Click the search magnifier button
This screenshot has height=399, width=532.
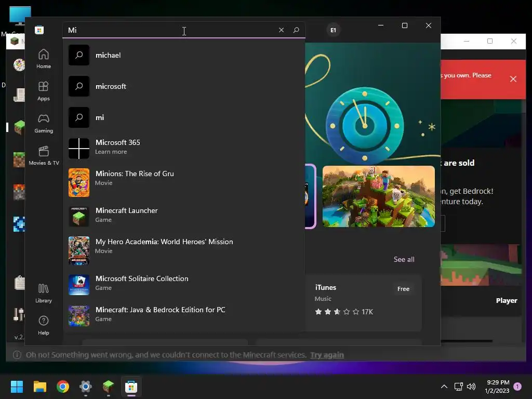(296, 30)
